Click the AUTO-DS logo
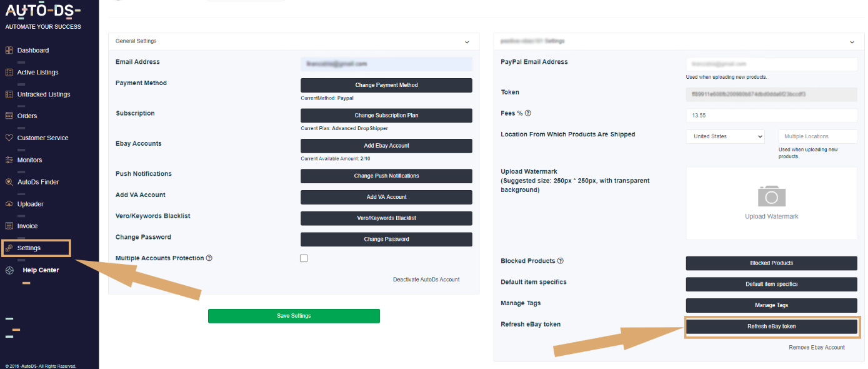 pos(43,10)
